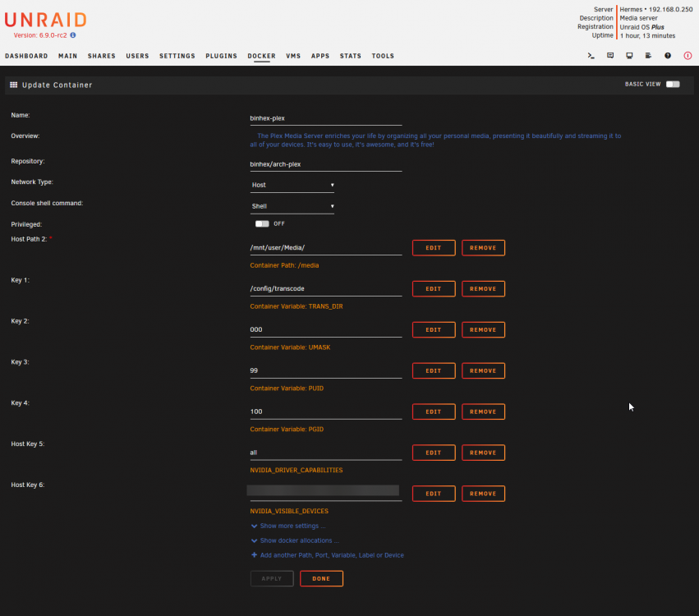This screenshot has width=699, height=616.
Task: Open the system log icon
Action: pos(648,56)
